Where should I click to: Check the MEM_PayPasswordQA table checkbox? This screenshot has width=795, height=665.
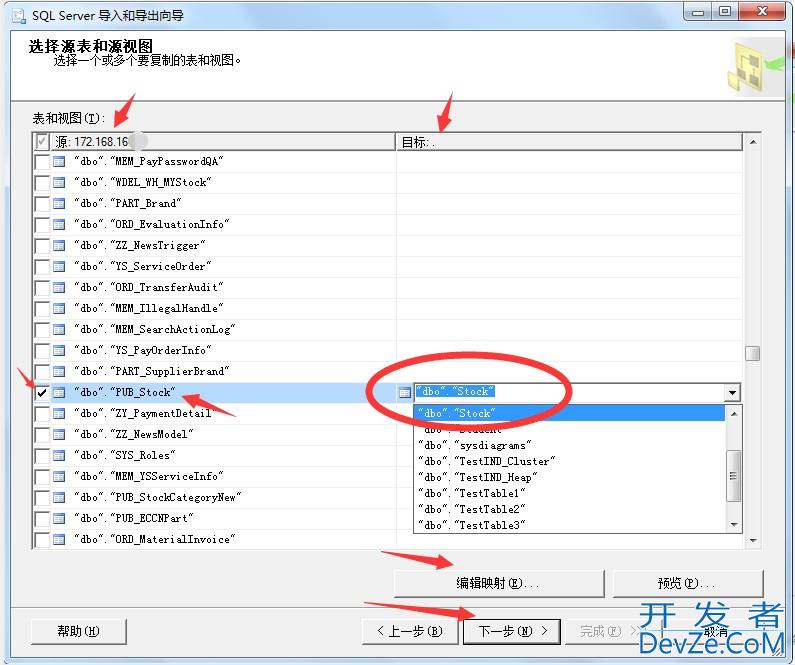point(42,162)
